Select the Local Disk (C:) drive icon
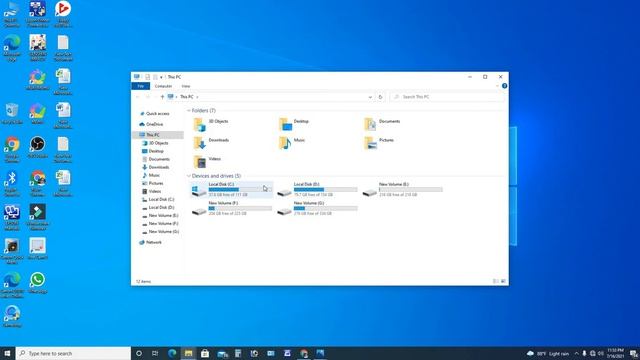640x360 pixels. pyautogui.click(x=199, y=191)
